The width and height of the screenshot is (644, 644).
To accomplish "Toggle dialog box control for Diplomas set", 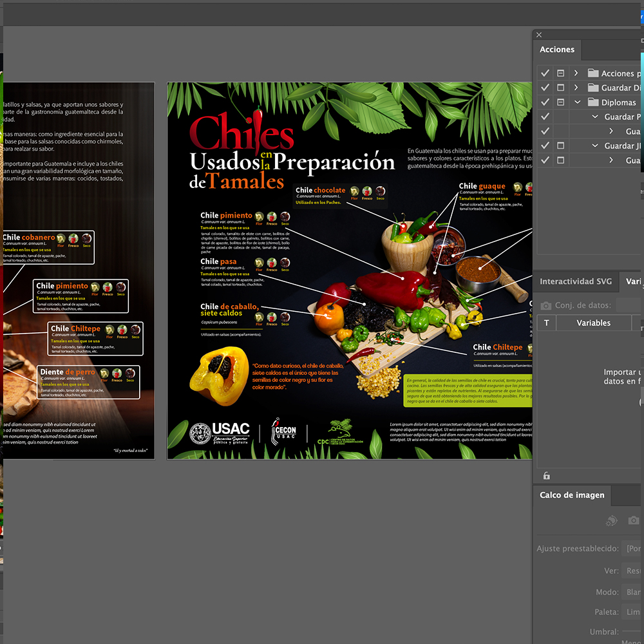I will coord(561,102).
